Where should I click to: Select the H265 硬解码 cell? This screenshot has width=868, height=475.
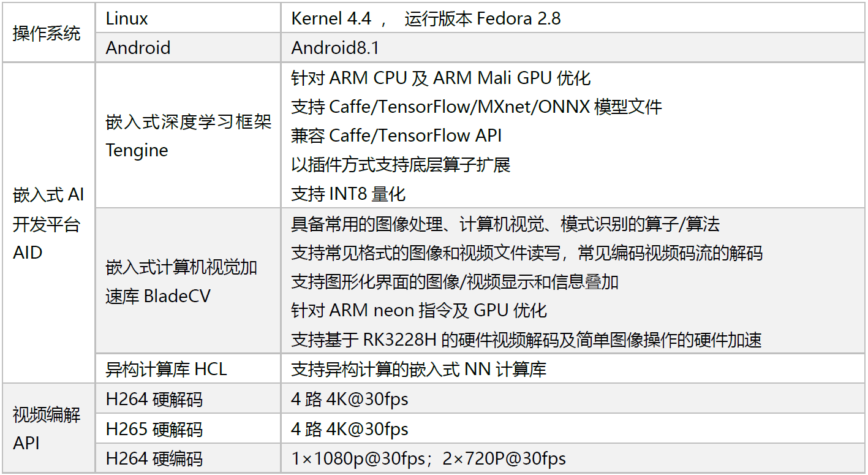(188, 428)
